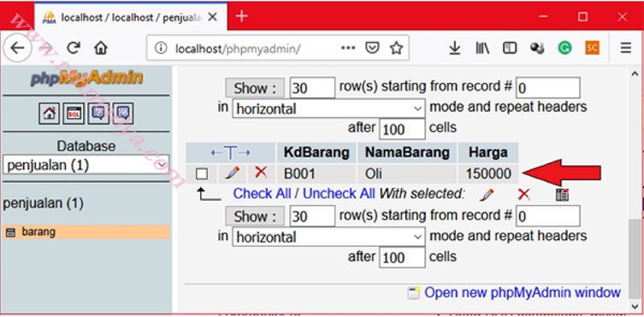This screenshot has width=644, height=317.
Task: Open phpMyAdmin home icon in sidebar
Action: coord(50,114)
